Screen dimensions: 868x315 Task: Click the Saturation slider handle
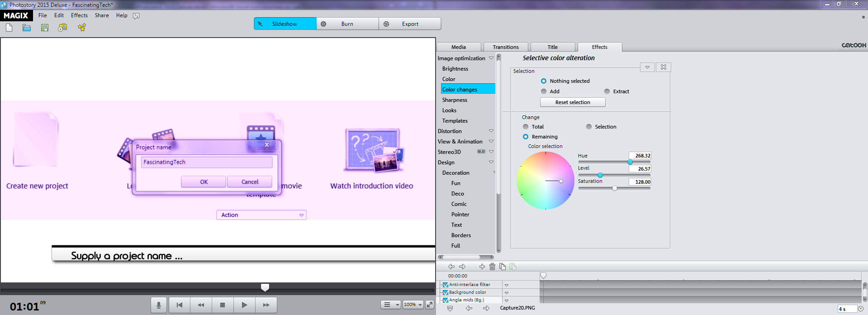(x=615, y=188)
